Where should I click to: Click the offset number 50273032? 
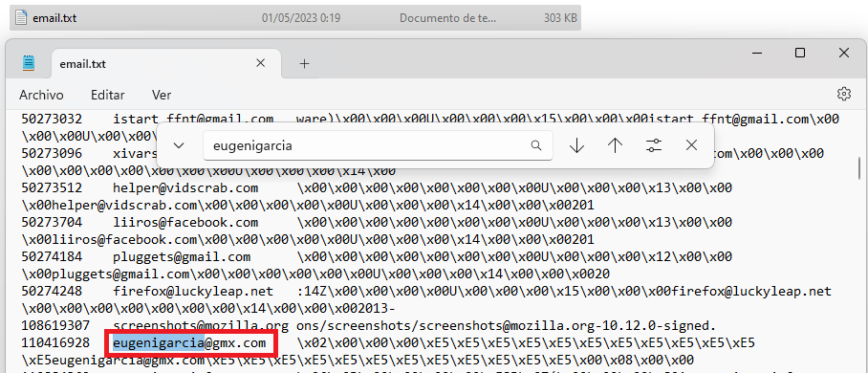click(x=52, y=119)
